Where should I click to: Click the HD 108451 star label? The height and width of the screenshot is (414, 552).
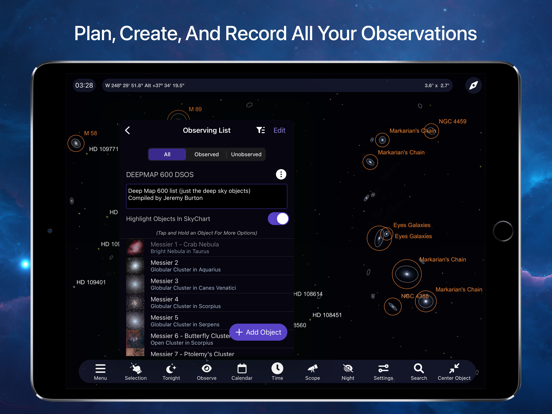click(x=327, y=315)
